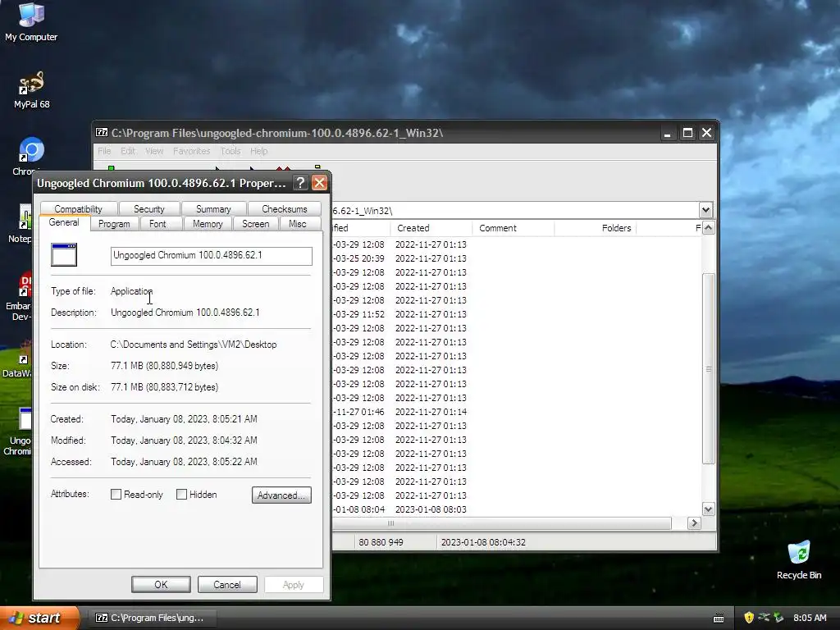
Task: Sort by the Comment column header
Action: click(513, 228)
